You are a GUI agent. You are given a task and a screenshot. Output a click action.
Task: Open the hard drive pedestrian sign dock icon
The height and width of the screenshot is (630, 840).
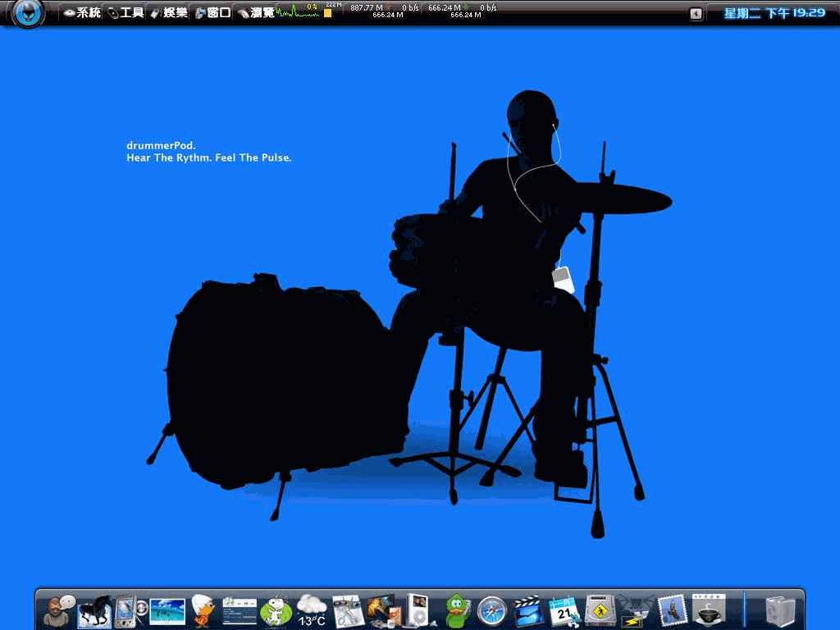coord(600,610)
